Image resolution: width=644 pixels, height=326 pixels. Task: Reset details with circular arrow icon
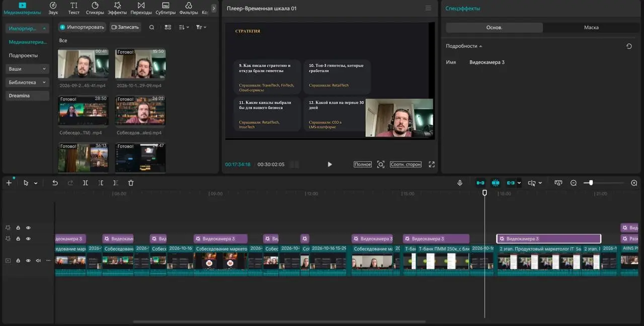click(x=629, y=46)
